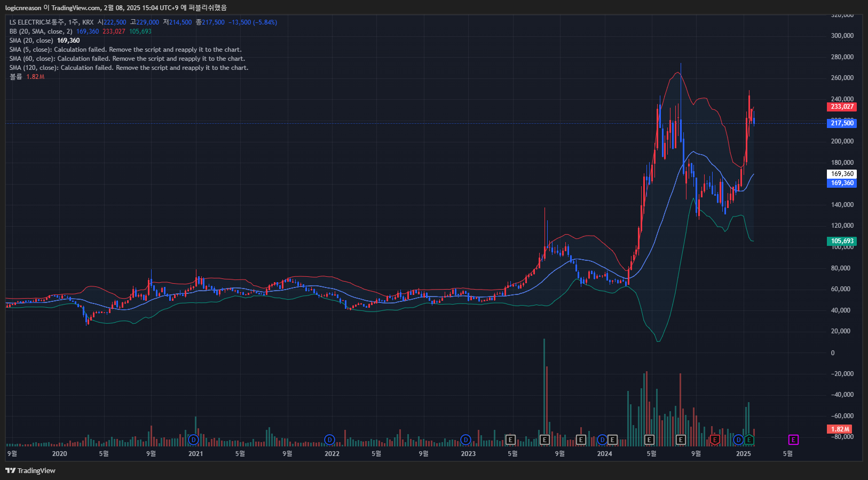Screen dimensions: 868x480
Task: Click the 2021 label on time axis
Action: point(196,454)
